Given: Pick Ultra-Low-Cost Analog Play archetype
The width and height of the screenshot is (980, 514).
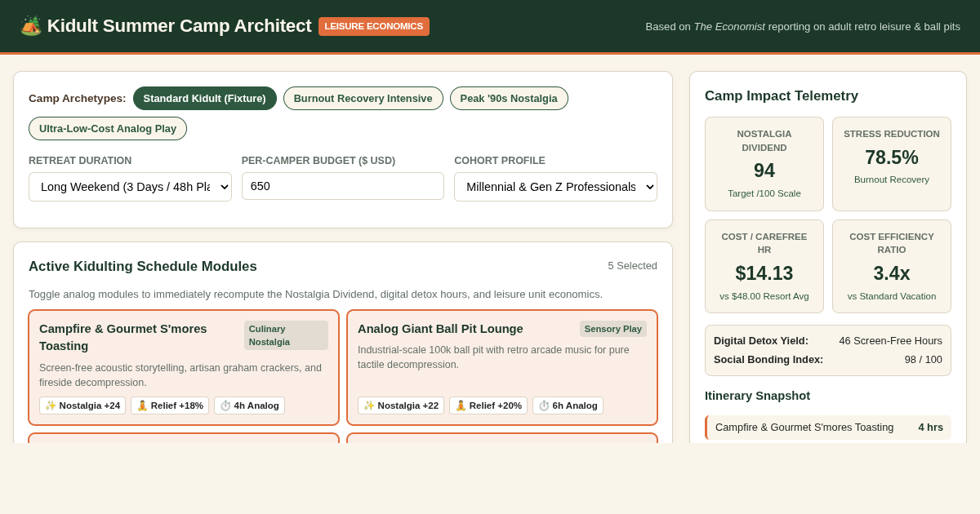Looking at the screenshot, I should 108,129.
